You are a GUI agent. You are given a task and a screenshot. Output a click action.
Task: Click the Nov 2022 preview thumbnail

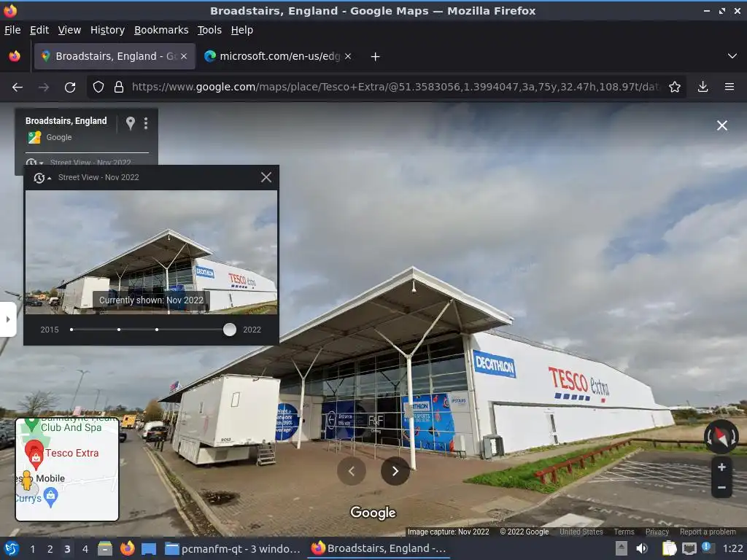click(151, 252)
